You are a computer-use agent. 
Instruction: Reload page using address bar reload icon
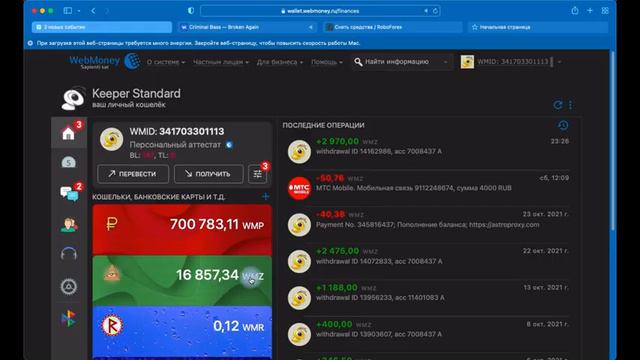pyautogui.click(x=435, y=11)
